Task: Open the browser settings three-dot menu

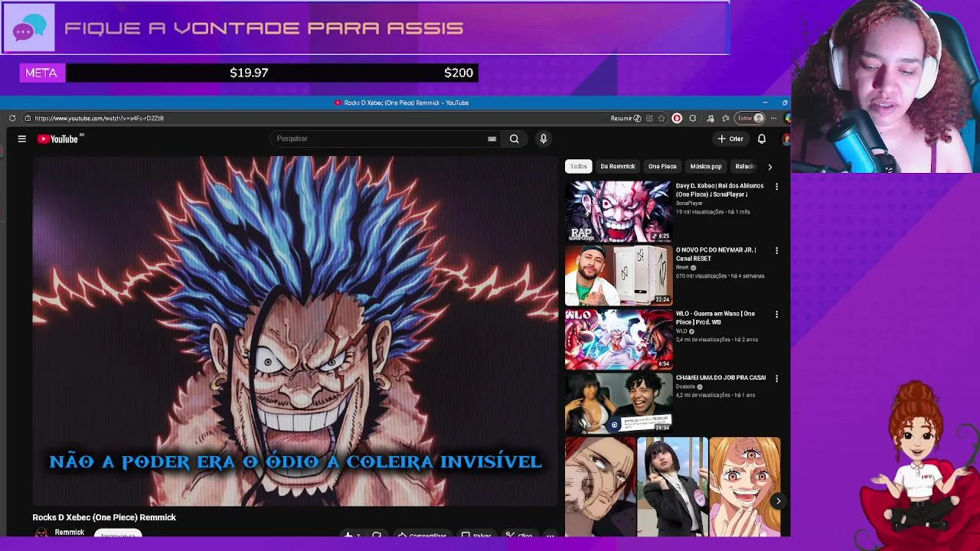Action: click(773, 118)
